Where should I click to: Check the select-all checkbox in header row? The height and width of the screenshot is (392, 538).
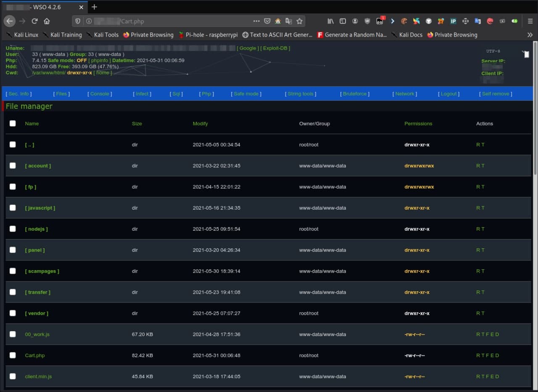[x=13, y=123]
